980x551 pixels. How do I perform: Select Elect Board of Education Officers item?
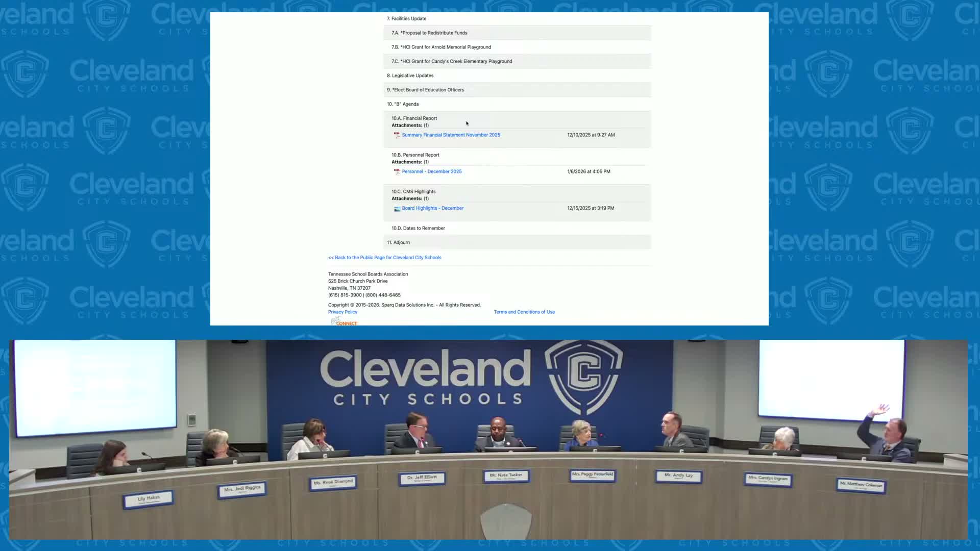click(425, 90)
